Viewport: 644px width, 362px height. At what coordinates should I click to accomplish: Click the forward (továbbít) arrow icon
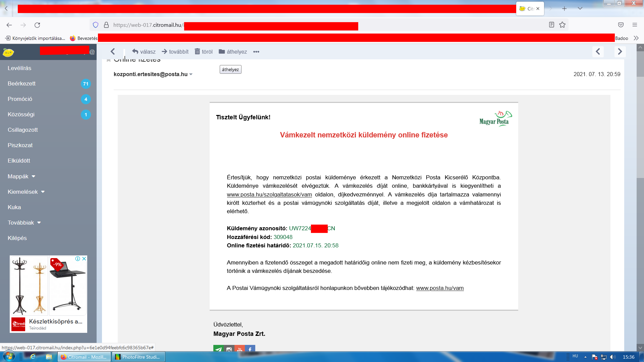point(164,52)
